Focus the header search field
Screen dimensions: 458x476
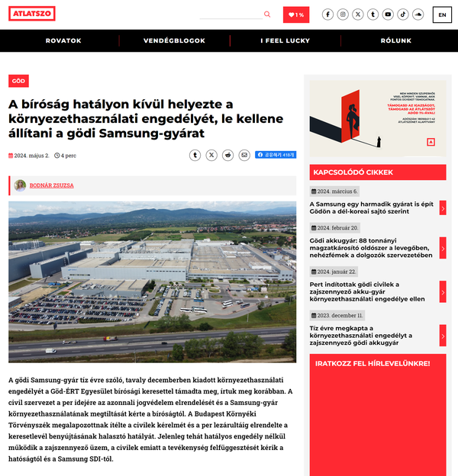pos(231,14)
